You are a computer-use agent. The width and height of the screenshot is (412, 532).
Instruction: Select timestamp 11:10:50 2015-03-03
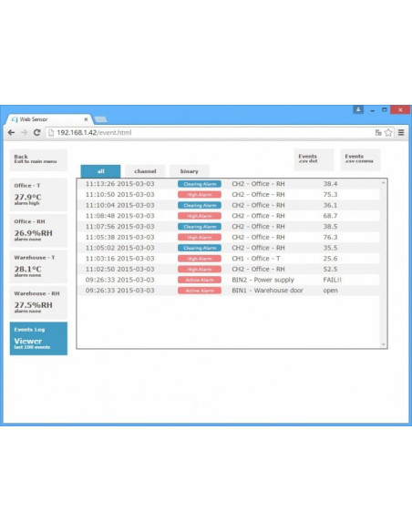click(x=119, y=195)
